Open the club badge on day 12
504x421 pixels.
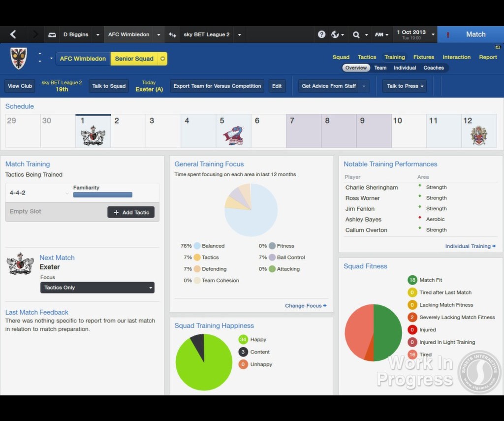click(x=479, y=135)
